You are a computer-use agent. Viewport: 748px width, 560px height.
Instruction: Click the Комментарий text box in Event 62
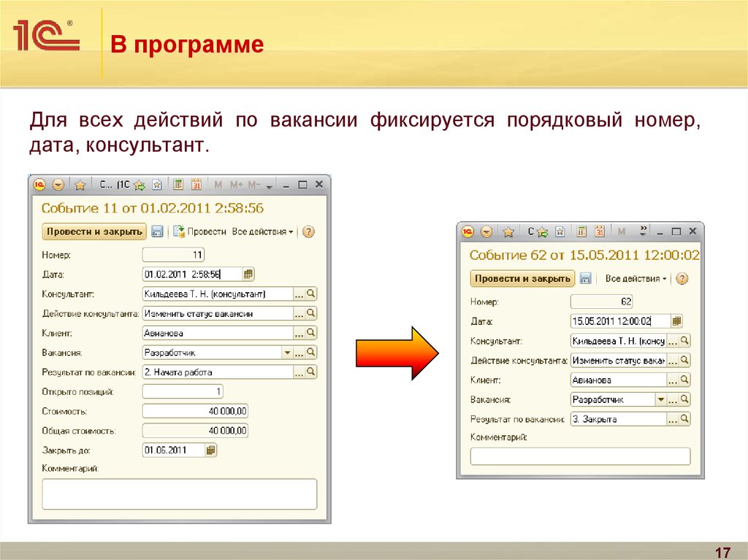coord(580,456)
